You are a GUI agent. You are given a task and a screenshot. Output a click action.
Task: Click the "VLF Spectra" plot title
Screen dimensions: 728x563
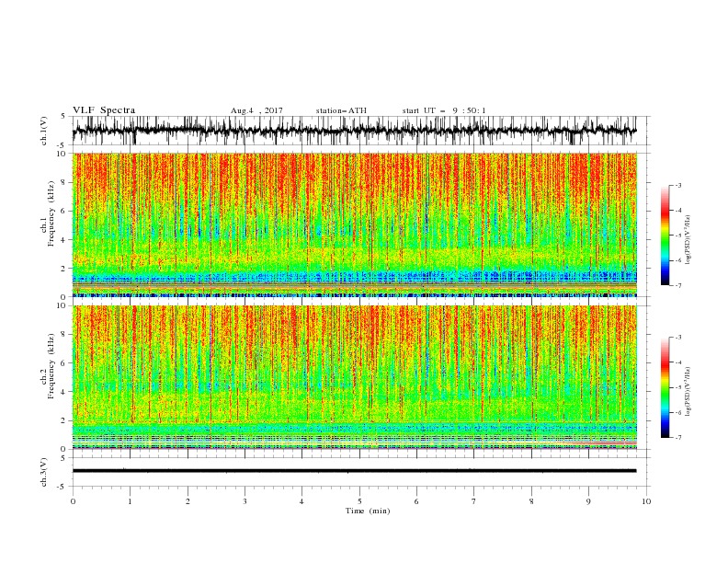click(104, 110)
